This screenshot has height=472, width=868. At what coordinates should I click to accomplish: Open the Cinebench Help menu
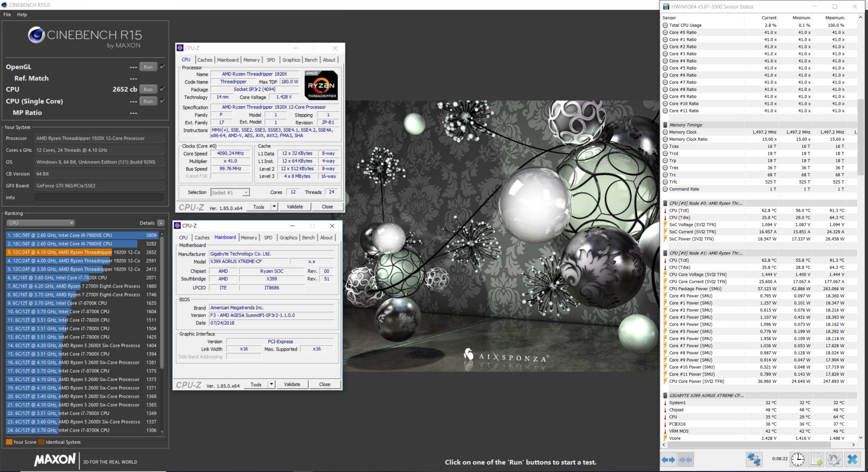(x=22, y=14)
